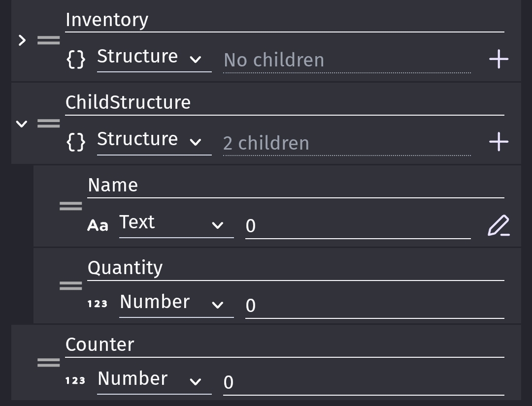The height and width of the screenshot is (406, 532).
Task: Open the Text type dropdown for Name
Action: click(x=176, y=224)
